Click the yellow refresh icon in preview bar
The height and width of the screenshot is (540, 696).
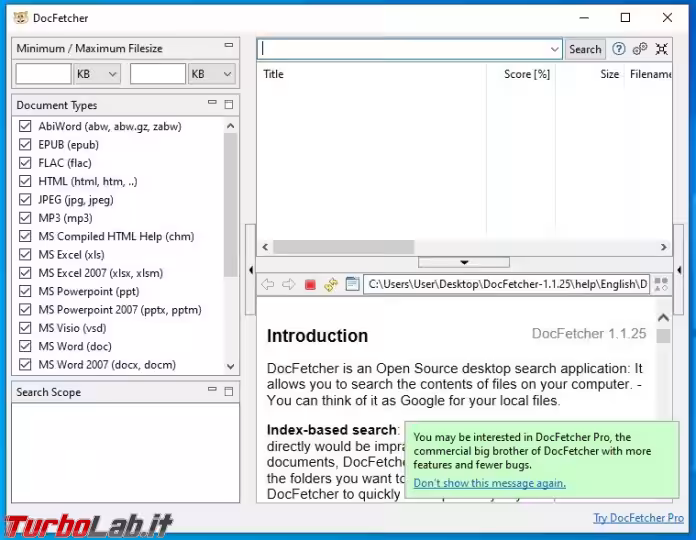point(331,285)
